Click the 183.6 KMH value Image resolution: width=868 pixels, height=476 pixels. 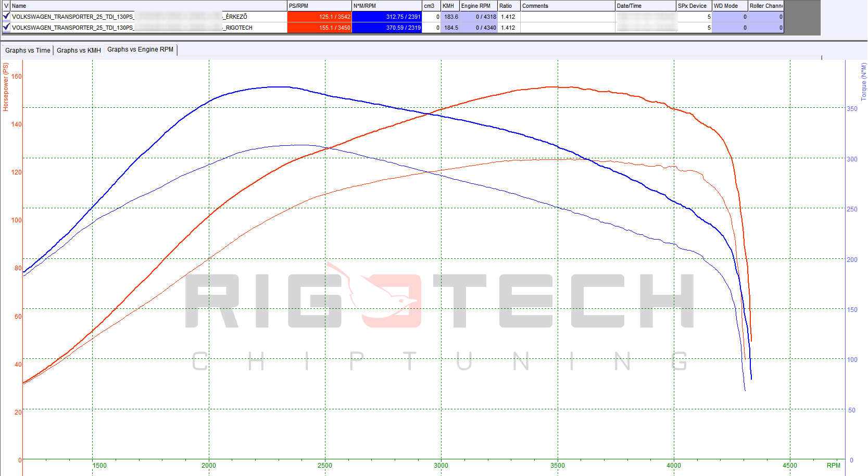tap(450, 17)
